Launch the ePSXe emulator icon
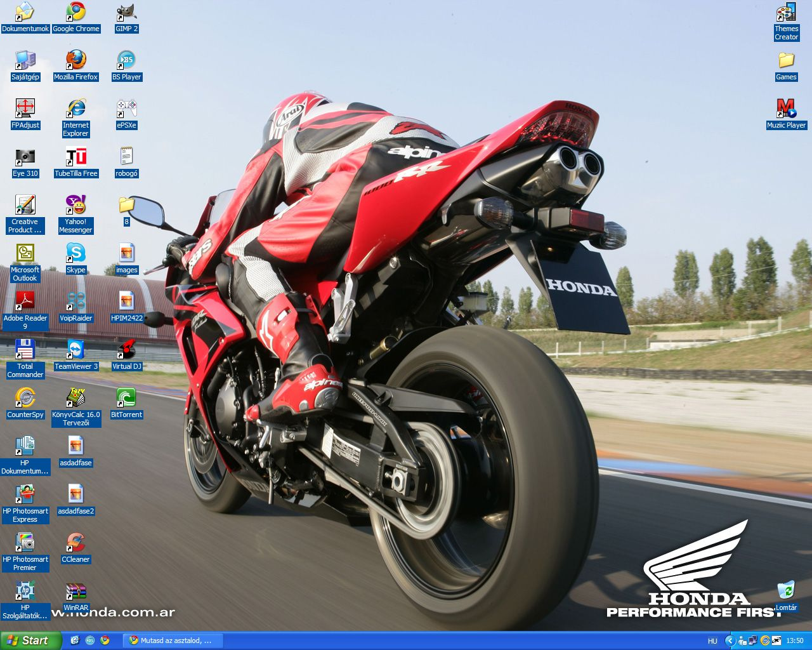 click(x=126, y=114)
